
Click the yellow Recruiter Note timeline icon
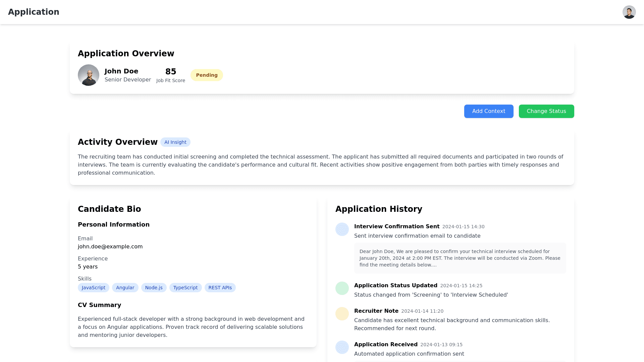tap(342, 314)
